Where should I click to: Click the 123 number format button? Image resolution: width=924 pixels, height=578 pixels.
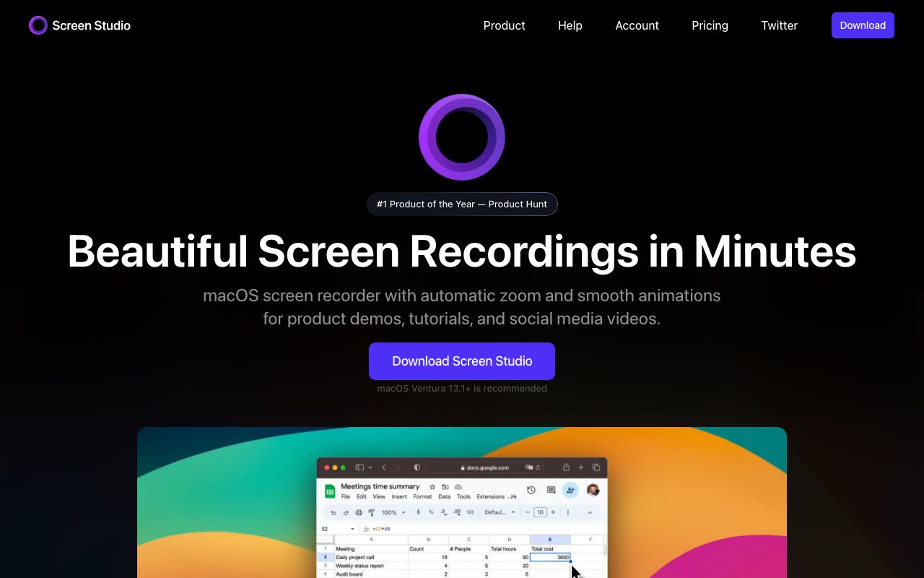[x=470, y=512]
